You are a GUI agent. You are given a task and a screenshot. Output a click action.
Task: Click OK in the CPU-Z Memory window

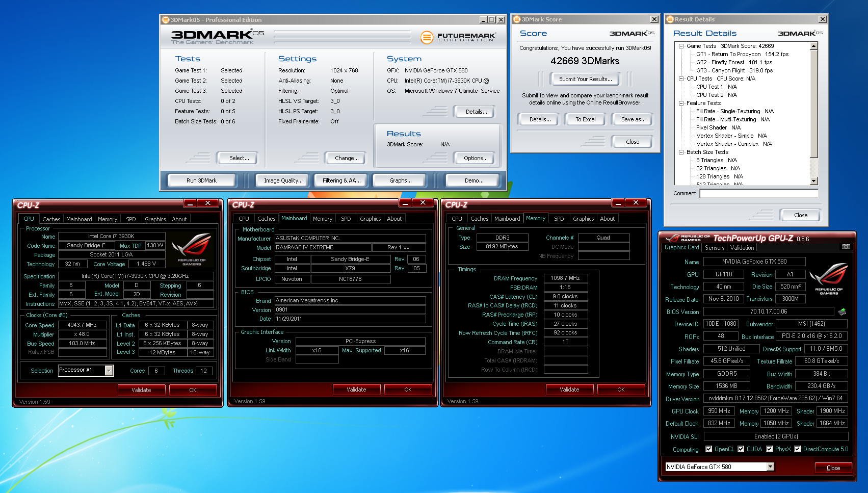620,390
